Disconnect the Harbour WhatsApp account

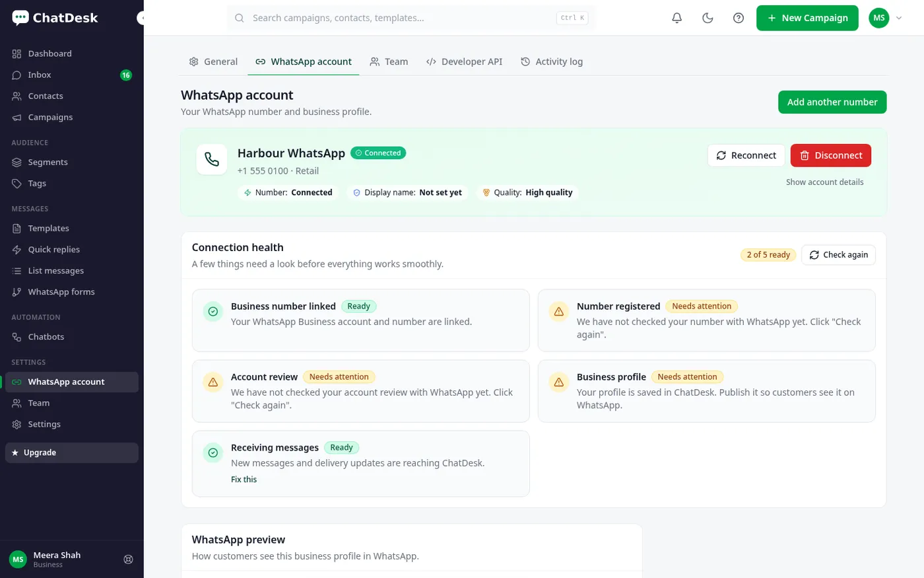click(x=831, y=155)
